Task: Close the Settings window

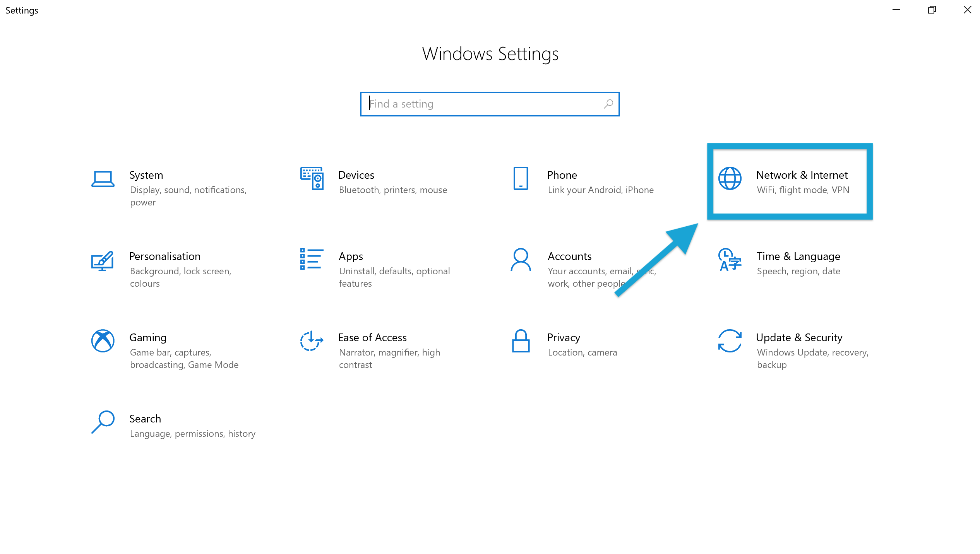Action: click(x=967, y=10)
